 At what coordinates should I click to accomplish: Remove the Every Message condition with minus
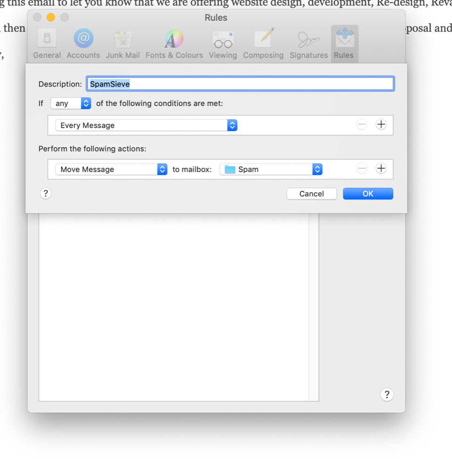coord(362,124)
